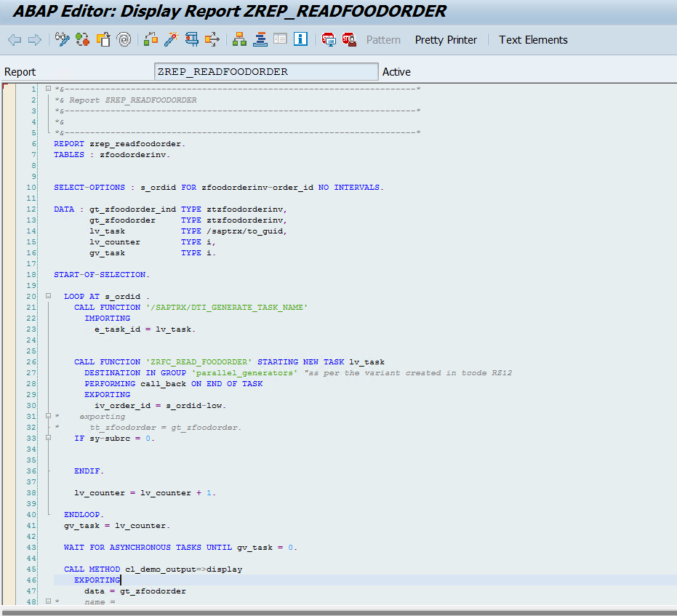Open Text Elements
Image resolution: width=677 pixels, height=616 pixels.
pos(533,40)
